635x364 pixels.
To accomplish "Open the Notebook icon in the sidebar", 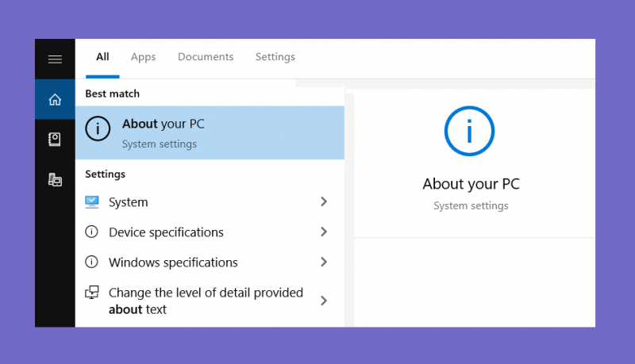I will tap(55, 140).
